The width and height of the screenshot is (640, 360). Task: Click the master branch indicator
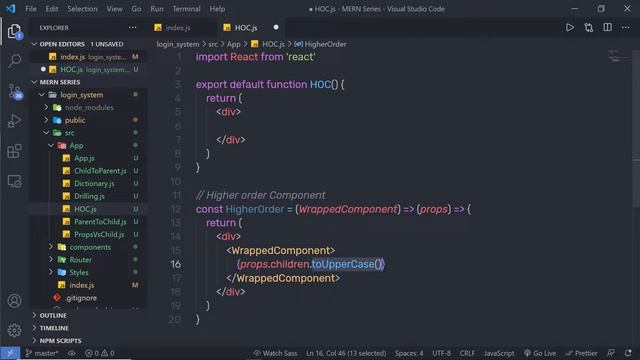tap(42, 353)
